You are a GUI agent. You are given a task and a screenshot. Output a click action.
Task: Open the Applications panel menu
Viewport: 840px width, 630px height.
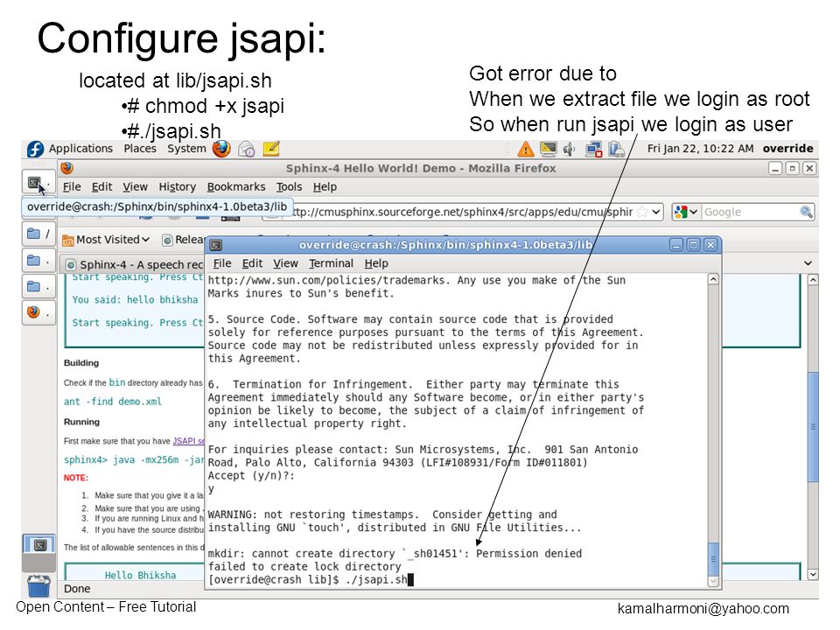(80, 149)
